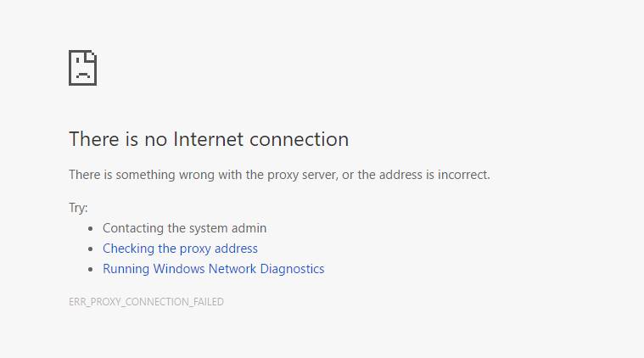The image size is (644, 358).
Task: Open the "Checking the proxy address" link
Action: click(180, 249)
